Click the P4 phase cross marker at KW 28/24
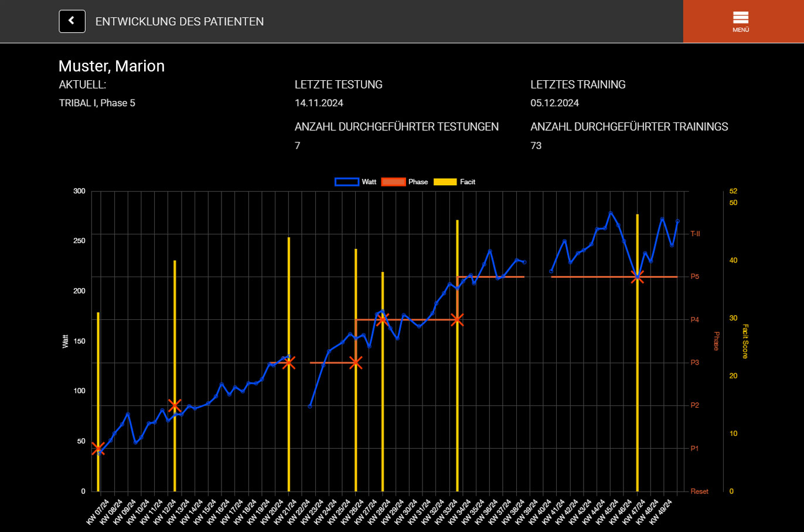The height and width of the screenshot is (532, 804). click(x=383, y=319)
